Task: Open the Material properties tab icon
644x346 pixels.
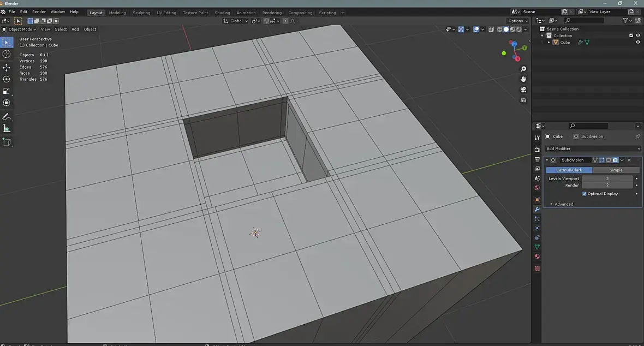Action: coord(537,256)
